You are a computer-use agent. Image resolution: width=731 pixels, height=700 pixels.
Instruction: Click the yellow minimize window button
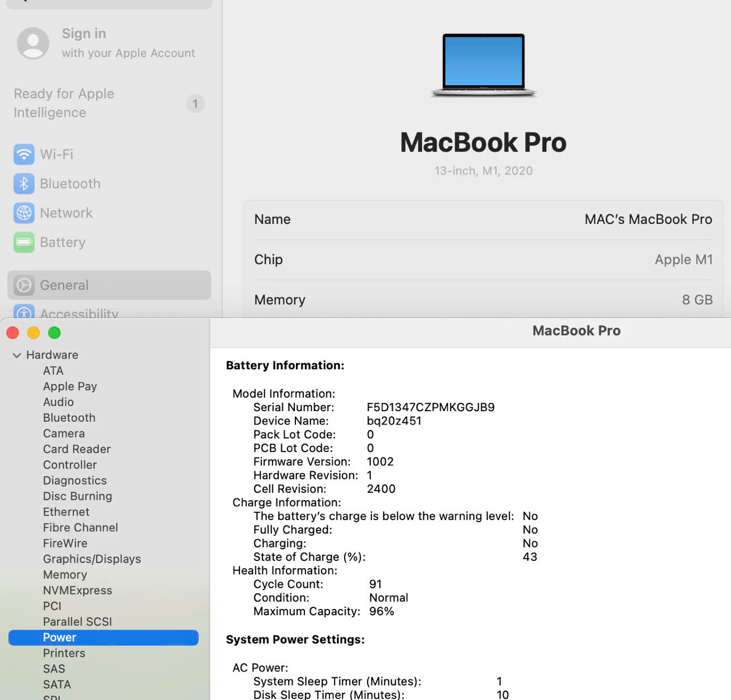(34, 333)
